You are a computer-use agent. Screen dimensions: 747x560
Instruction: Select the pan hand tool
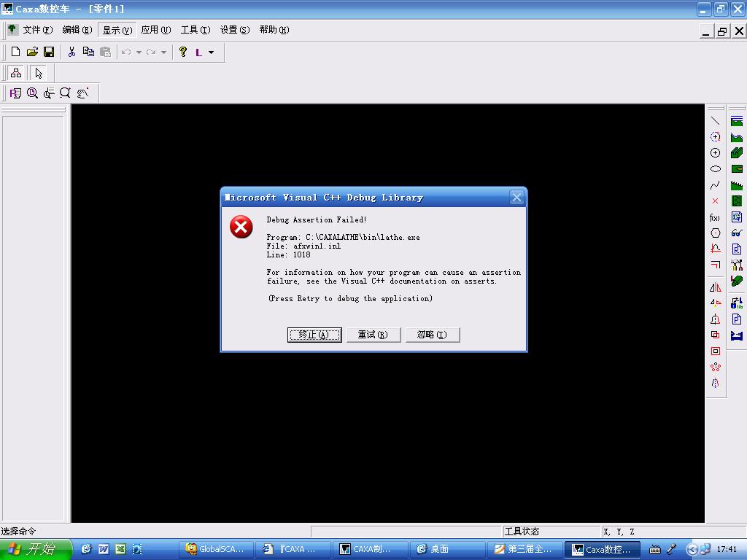click(x=82, y=93)
